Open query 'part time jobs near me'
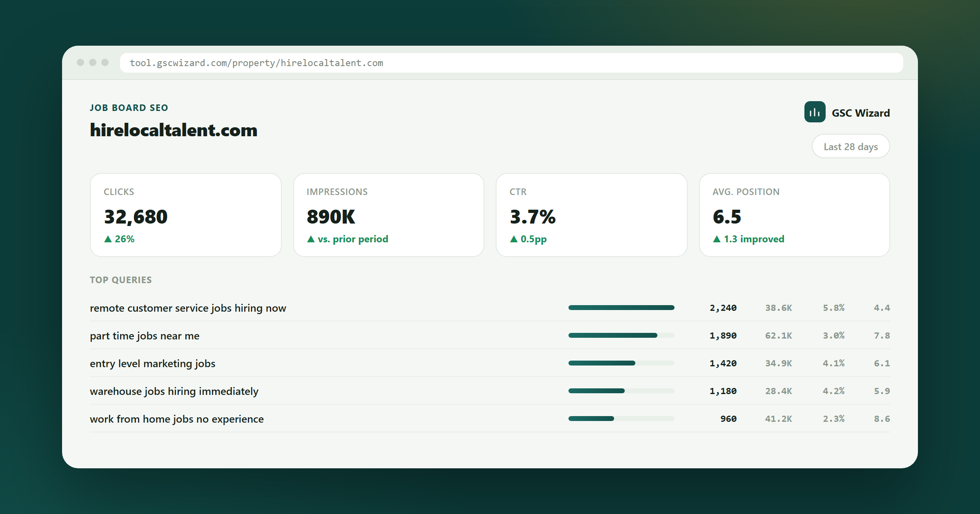 pos(145,336)
